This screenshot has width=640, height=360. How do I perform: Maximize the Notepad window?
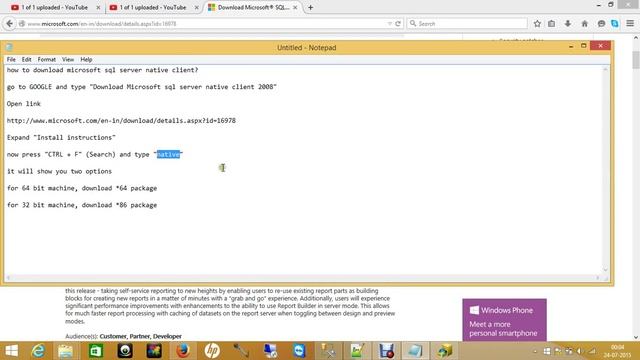(584, 46)
